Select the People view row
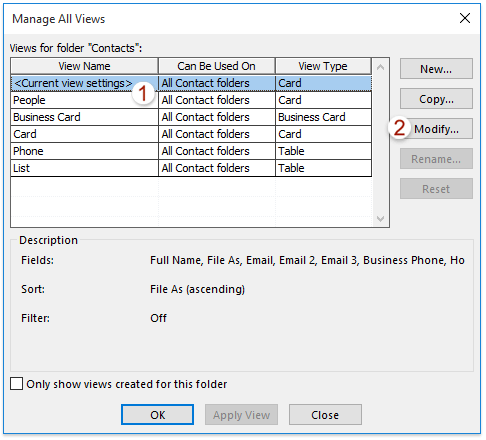Screen dimensions: 486x440 pos(191,100)
